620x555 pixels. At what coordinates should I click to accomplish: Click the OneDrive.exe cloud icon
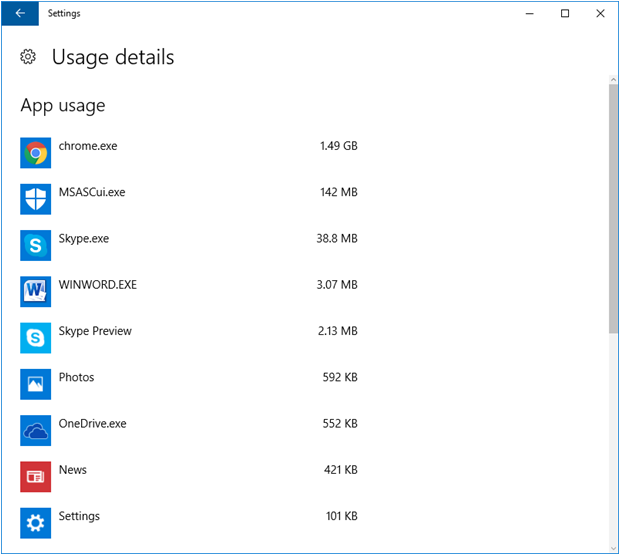(x=36, y=430)
